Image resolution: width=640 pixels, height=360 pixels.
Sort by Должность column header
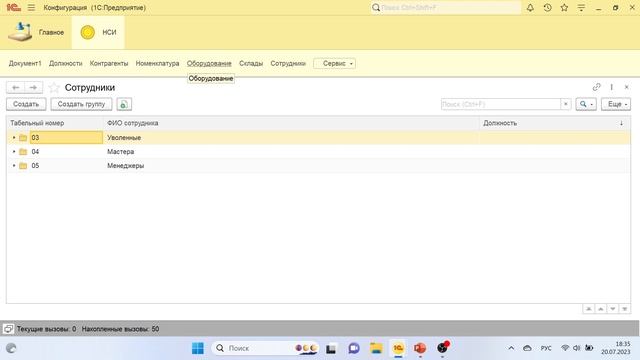tap(554, 123)
